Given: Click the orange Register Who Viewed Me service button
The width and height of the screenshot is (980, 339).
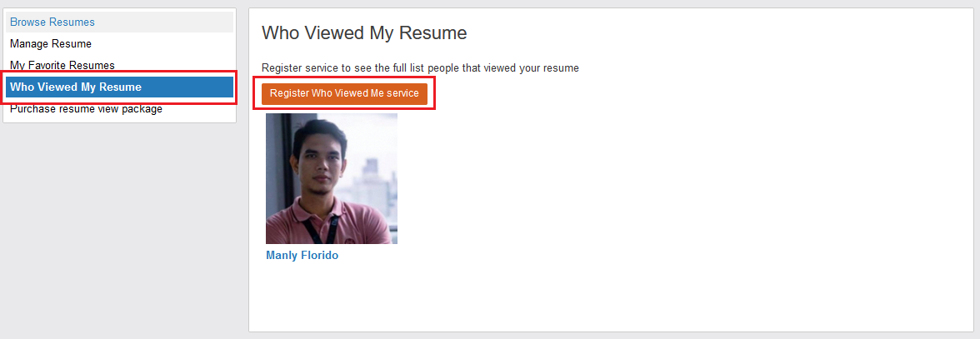Looking at the screenshot, I should [344, 93].
